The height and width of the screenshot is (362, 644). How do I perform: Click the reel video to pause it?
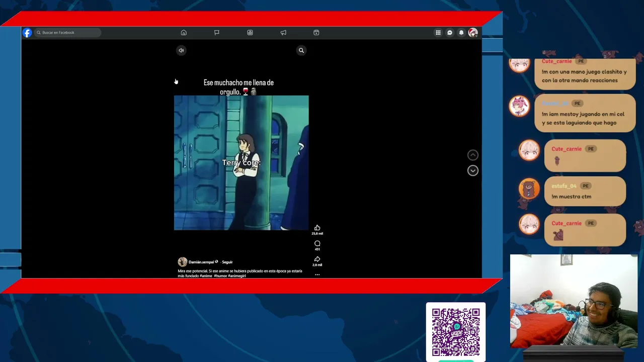242,163
